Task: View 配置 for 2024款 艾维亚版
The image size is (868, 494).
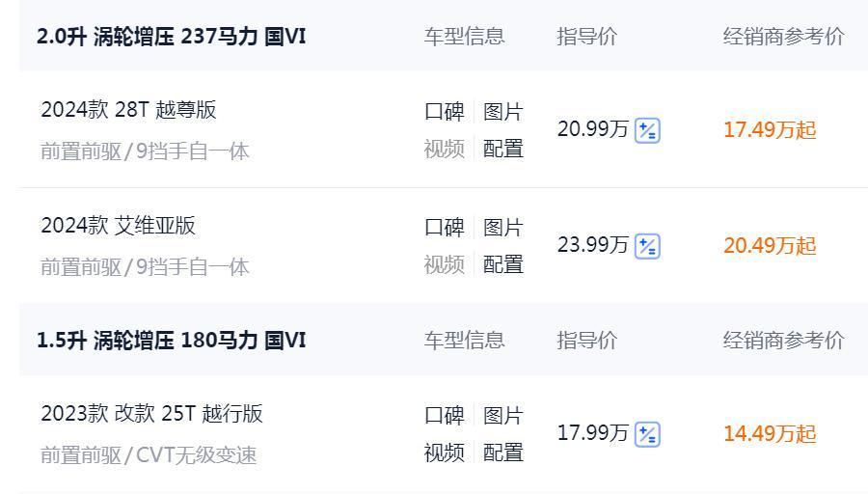Action: click(x=502, y=264)
